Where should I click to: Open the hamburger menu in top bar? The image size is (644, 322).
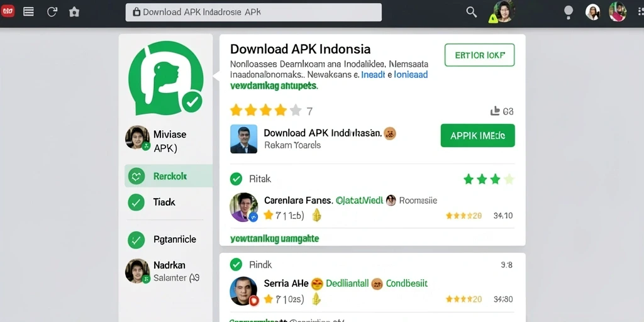click(29, 11)
